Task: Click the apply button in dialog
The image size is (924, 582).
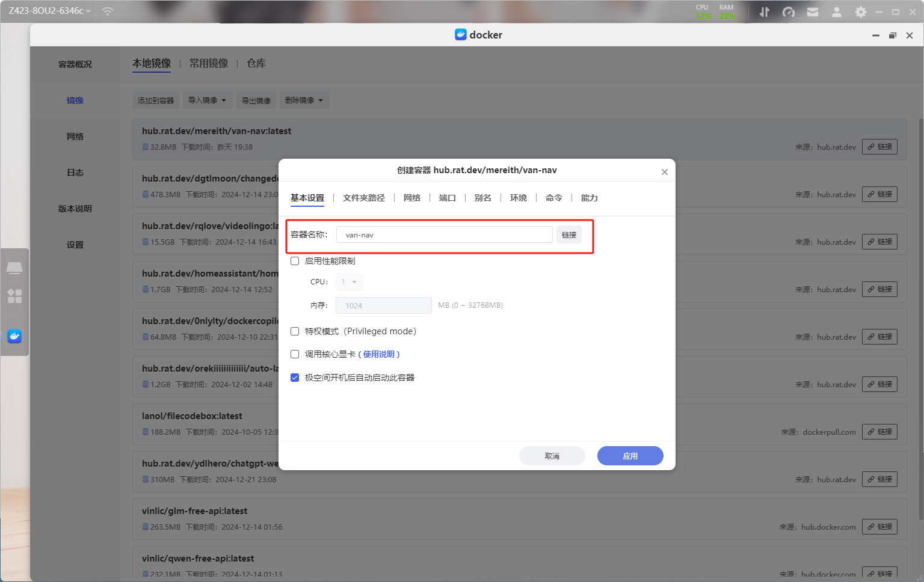Action: point(630,456)
